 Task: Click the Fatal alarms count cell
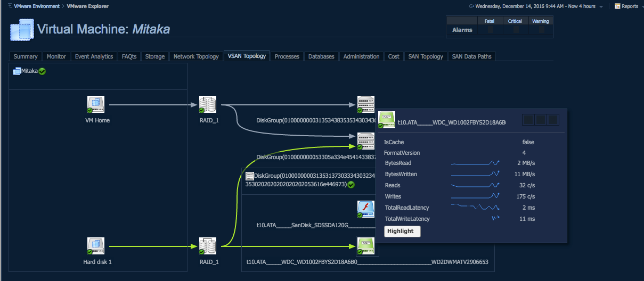490,30
